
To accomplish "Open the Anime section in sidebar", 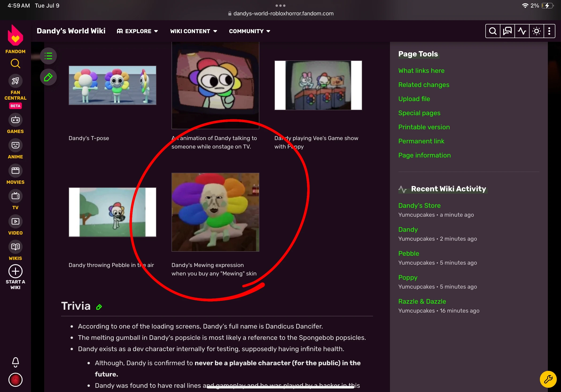I will (16, 145).
